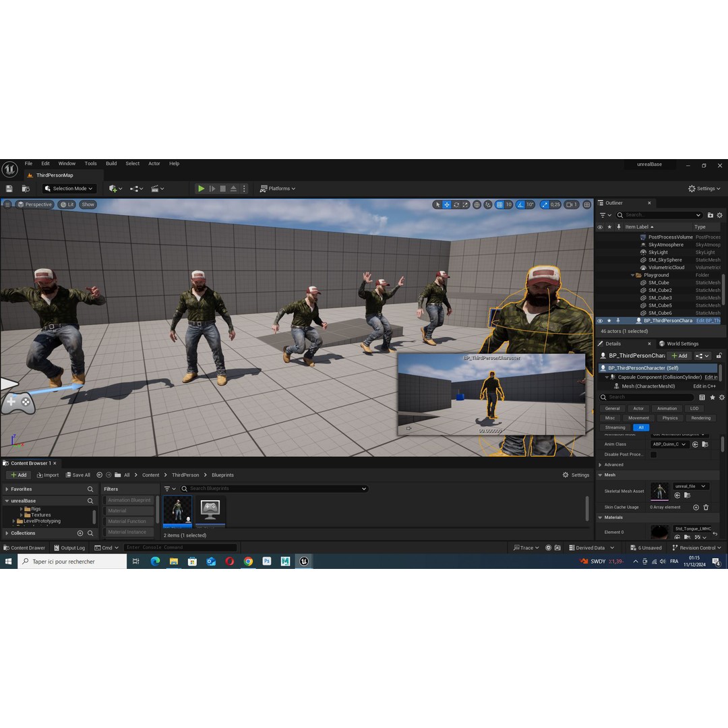Collapse the Materials section

[x=600, y=518]
